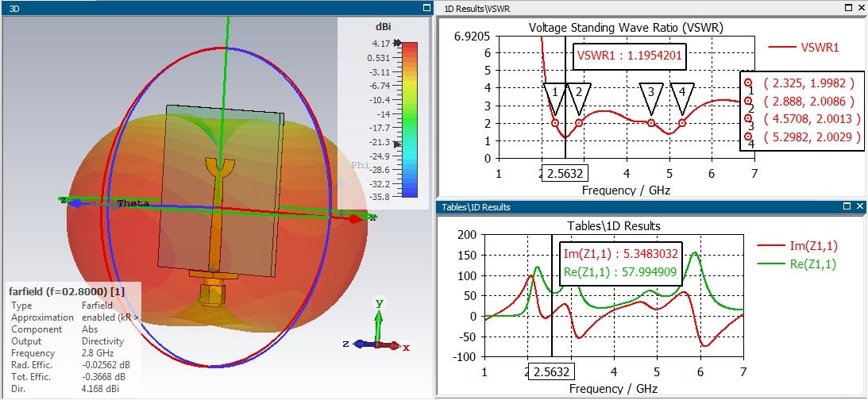Click upper color scale arrow at 4.17
The width and height of the screenshot is (868, 400).
[x=397, y=43]
